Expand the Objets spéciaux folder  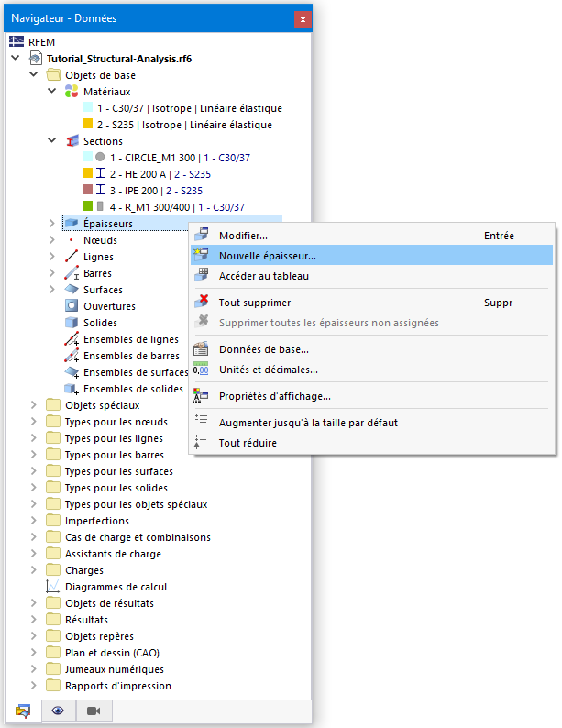(33, 405)
